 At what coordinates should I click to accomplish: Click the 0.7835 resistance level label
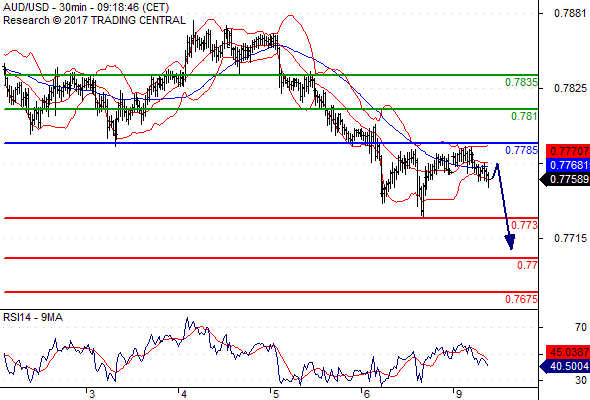point(521,82)
